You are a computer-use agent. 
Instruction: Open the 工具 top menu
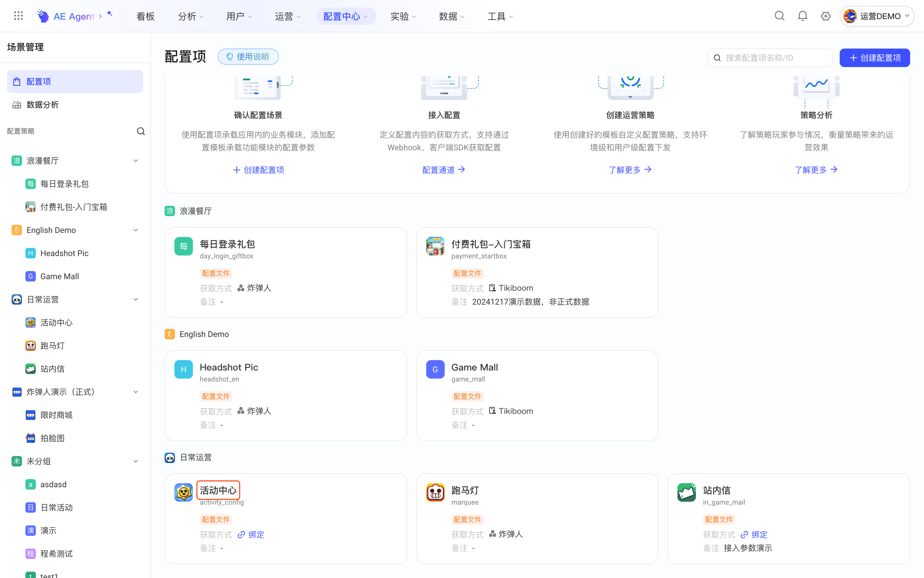500,16
